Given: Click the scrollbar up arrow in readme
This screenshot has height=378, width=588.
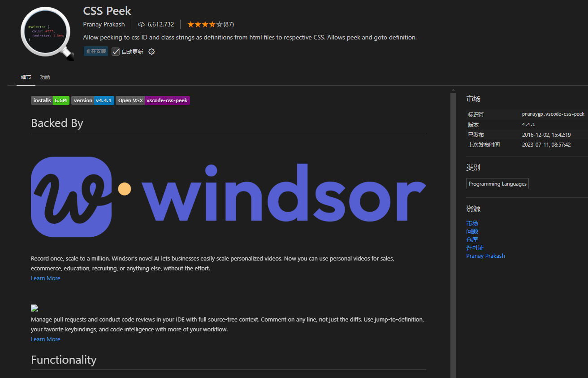Looking at the screenshot, I should pyautogui.click(x=453, y=90).
